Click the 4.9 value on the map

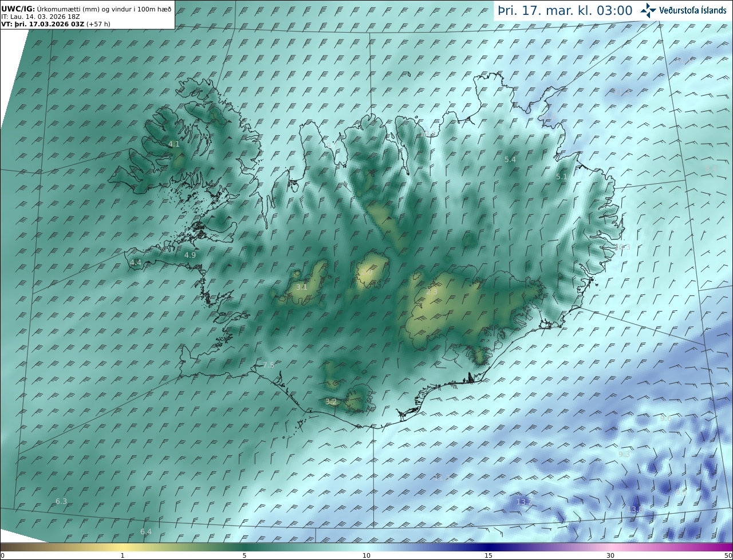pyautogui.click(x=190, y=255)
